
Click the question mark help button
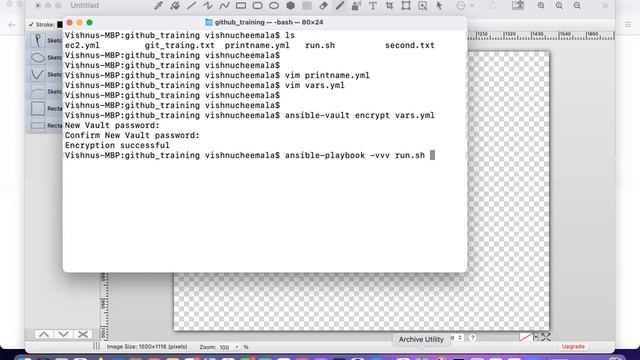pyautogui.click(x=473, y=338)
